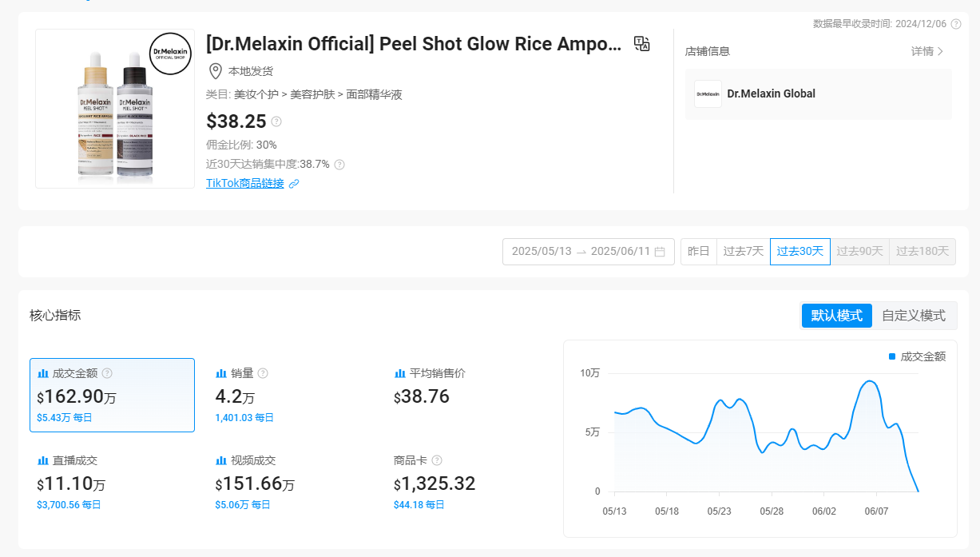Select the 昨日 time range tab
The image size is (980, 557).
pos(698,252)
